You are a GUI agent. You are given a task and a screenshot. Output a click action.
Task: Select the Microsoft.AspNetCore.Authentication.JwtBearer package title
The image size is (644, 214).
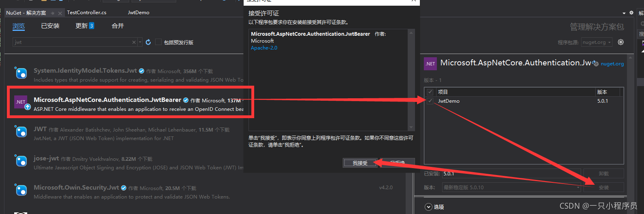coord(108,100)
